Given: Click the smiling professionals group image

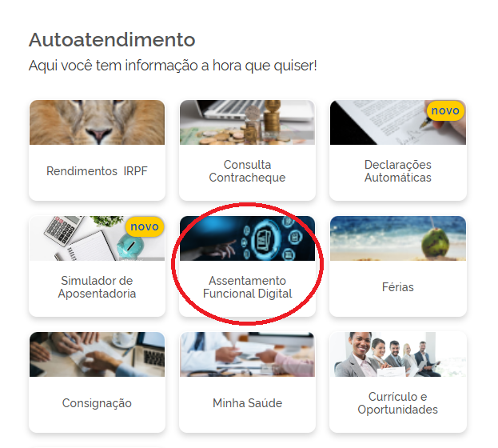Looking at the screenshot, I should (398, 354).
